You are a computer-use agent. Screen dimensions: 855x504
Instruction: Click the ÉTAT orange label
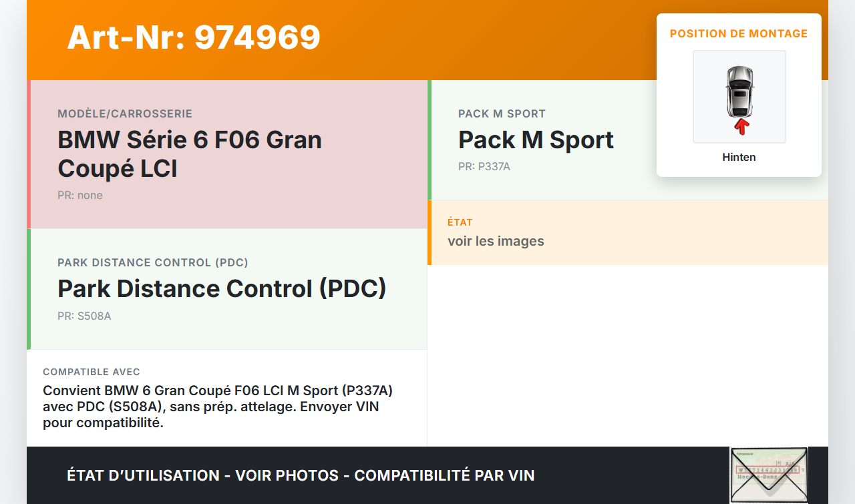[x=460, y=222]
